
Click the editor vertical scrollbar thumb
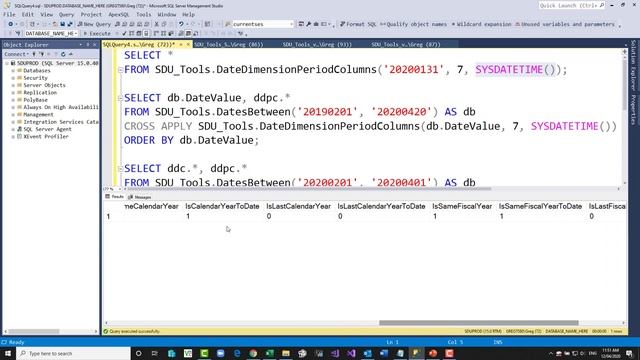tap(624, 84)
